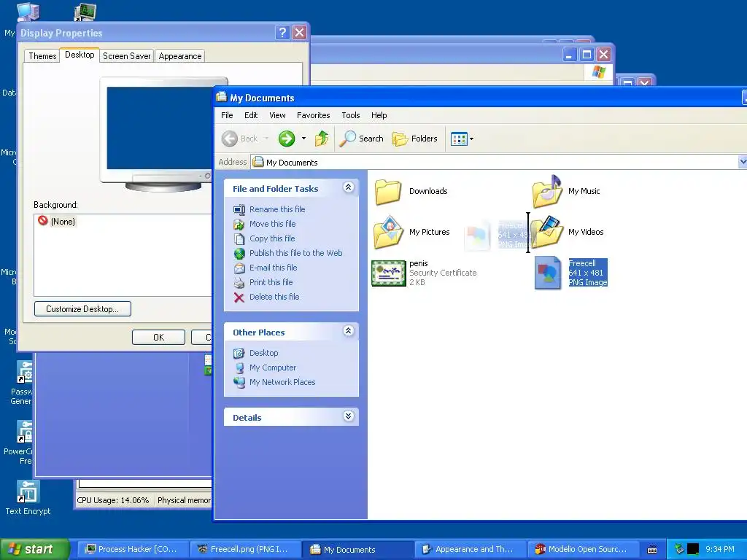Open the Favorites menu

(x=313, y=115)
